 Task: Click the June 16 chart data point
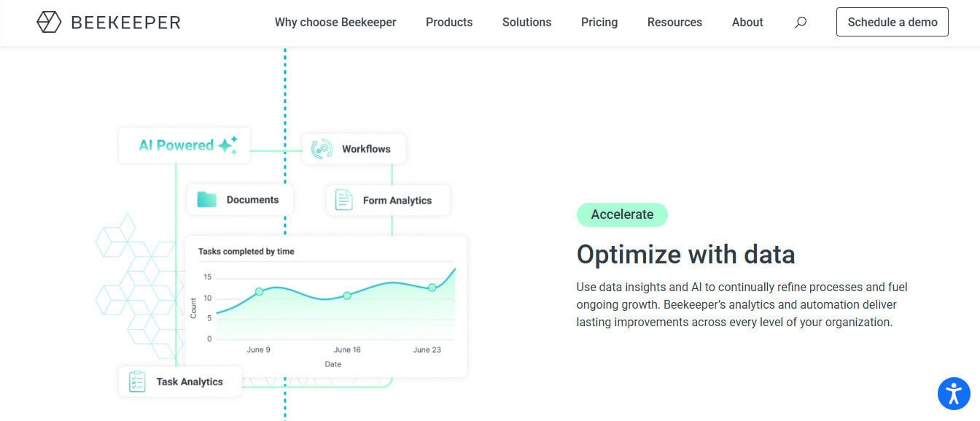click(x=347, y=296)
